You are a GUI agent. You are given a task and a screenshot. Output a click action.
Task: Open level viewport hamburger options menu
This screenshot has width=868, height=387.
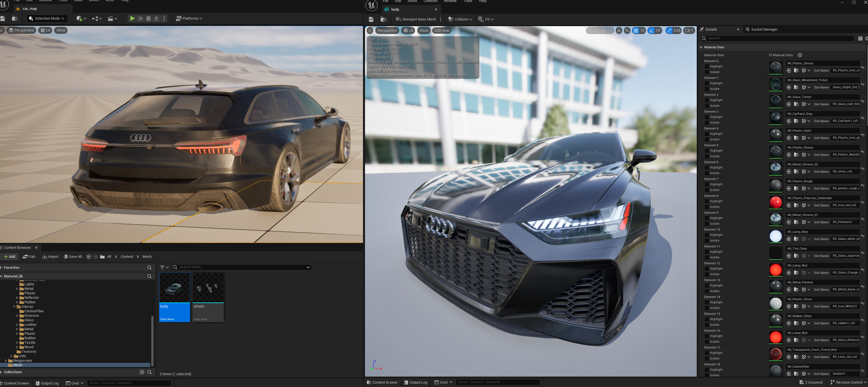point(2,30)
